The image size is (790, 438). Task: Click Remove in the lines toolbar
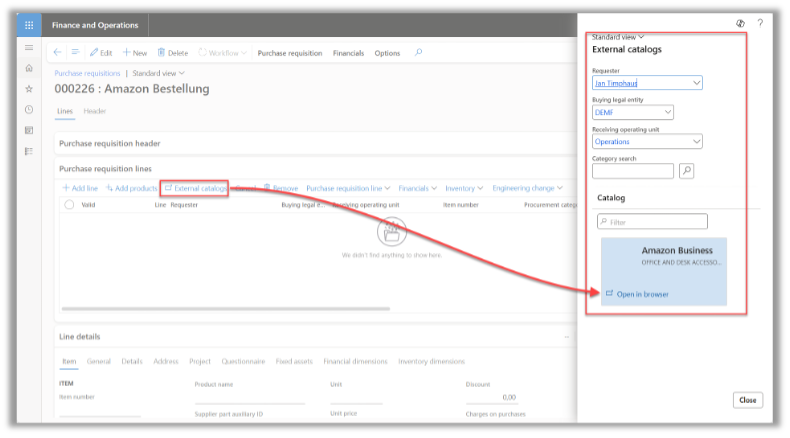coord(281,188)
